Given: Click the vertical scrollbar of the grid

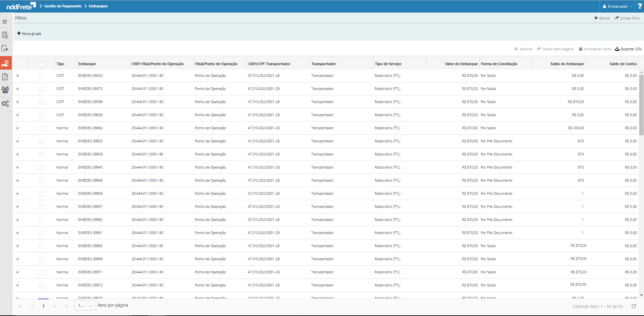Looking at the screenshot, I should (641, 105).
